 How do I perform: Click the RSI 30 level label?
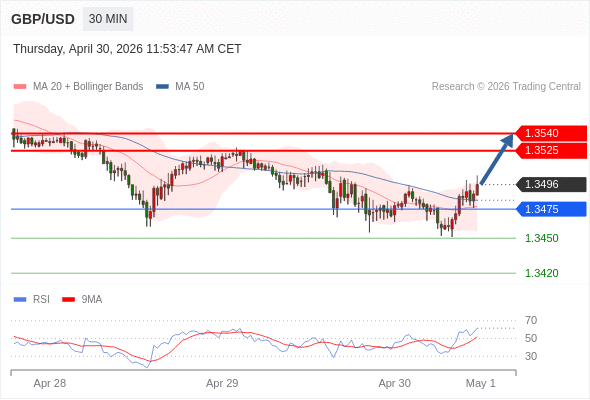(x=531, y=356)
